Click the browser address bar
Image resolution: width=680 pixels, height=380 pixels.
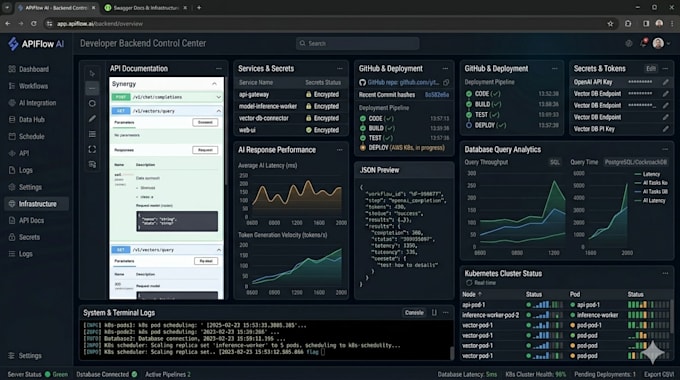(325, 23)
